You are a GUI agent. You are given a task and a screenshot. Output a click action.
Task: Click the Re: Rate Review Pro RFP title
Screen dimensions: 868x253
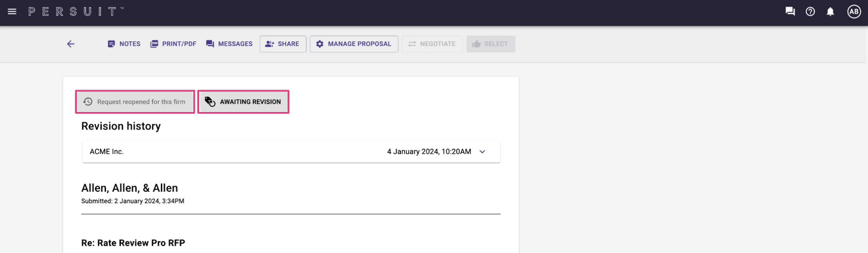pos(133,243)
